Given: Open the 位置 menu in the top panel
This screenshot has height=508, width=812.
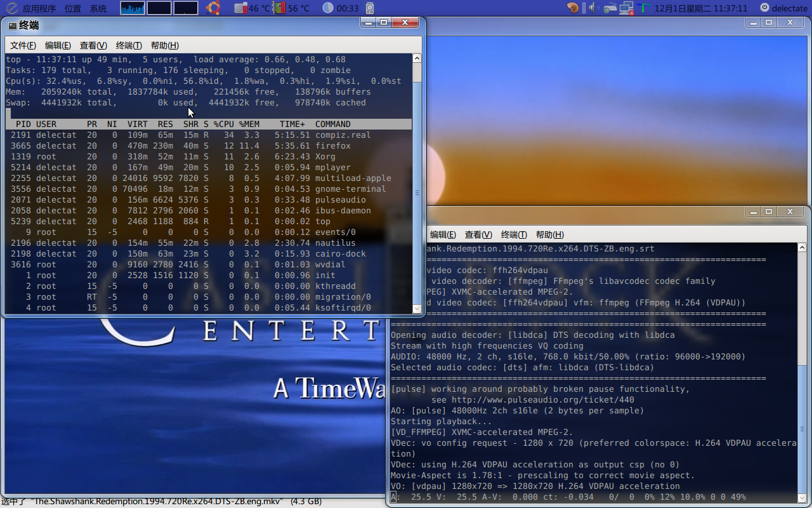Looking at the screenshot, I should pos(73,8).
